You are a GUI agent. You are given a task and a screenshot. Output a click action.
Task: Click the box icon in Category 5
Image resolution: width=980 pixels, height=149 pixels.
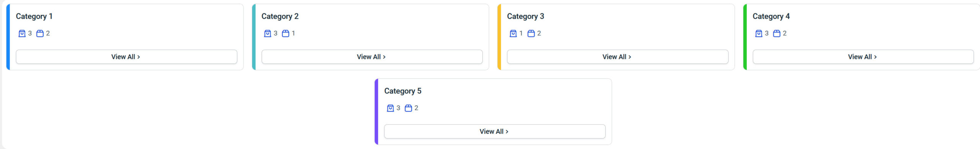click(x=408, y=108)
